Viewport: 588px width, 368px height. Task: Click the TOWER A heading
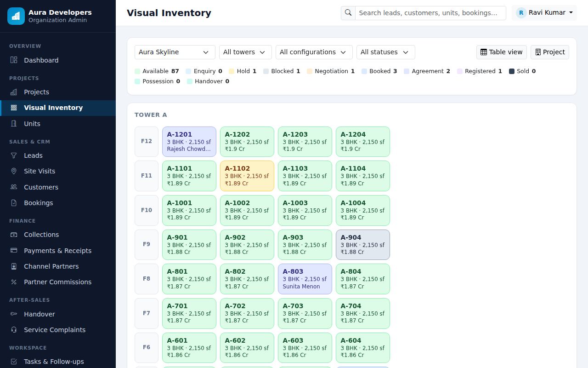[x=151, y=115]
